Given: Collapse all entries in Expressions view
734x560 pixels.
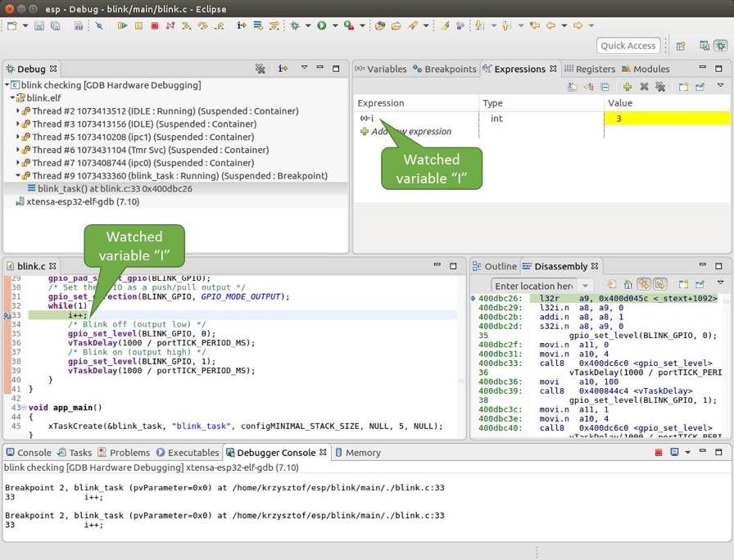Looking at the screenshot, I should (x=605, y=86).
